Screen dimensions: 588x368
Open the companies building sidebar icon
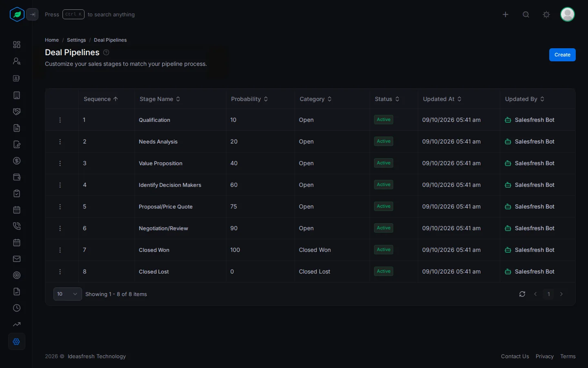(x=17, y=95)
